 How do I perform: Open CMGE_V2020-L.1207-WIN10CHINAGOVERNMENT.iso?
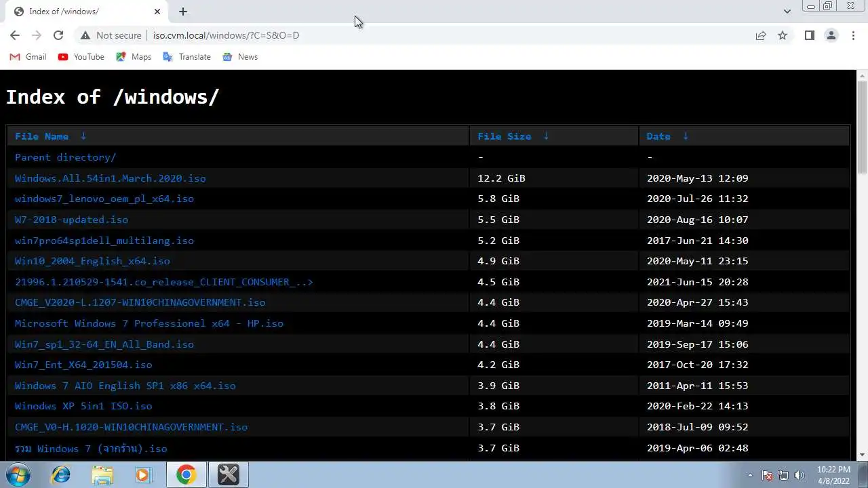click(140, 302)
